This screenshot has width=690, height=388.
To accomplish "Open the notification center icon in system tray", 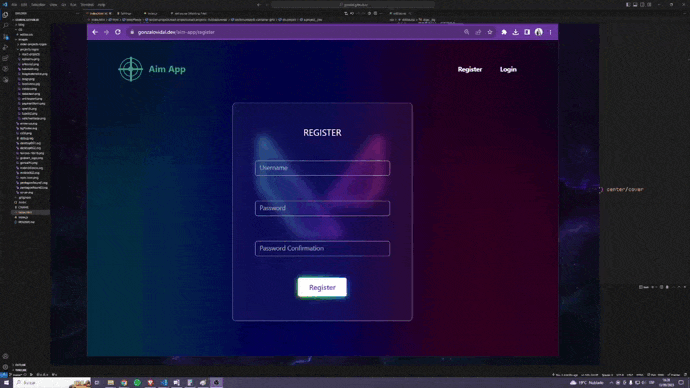I will coord(681,383).
